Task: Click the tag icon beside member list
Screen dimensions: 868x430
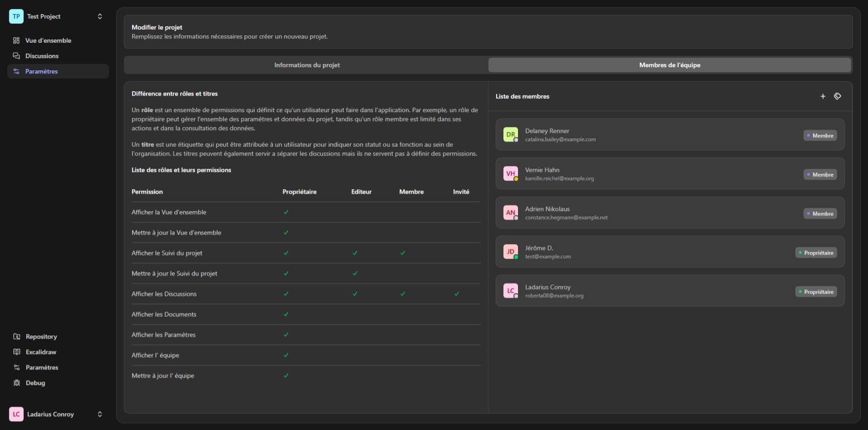Action: click(837, 97)
